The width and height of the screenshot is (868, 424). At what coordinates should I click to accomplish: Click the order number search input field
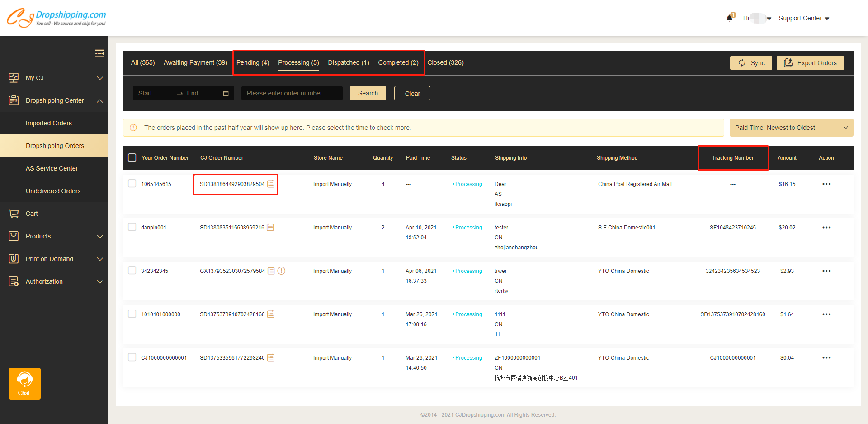(x=292, y=93)
